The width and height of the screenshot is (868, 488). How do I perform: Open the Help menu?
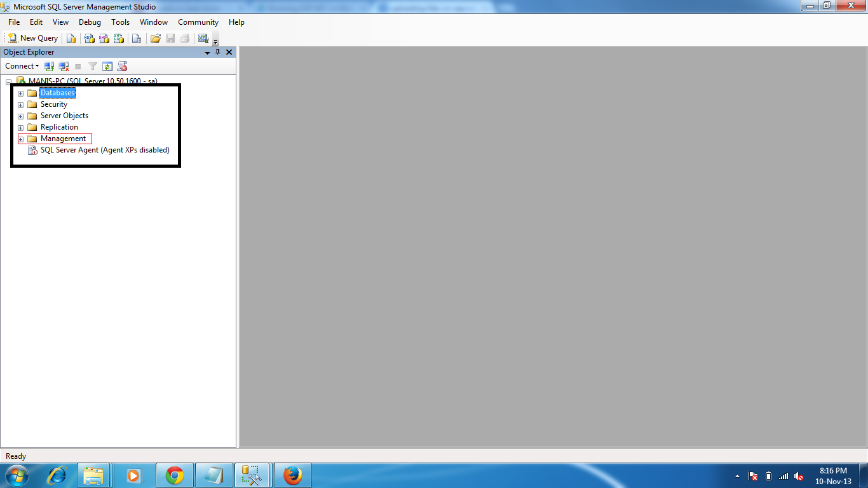pos(236,22)
